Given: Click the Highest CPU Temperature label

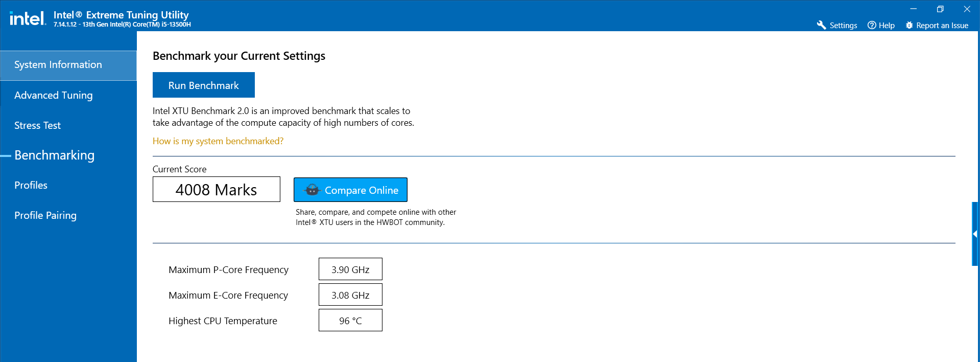Looking at the screenshot, I should 223,321.
